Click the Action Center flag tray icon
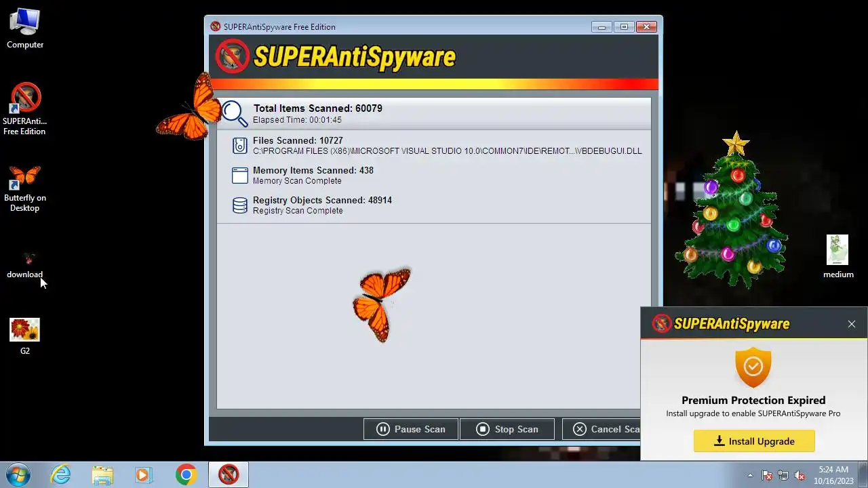The image size is (868, 488). tap(767, 475)
